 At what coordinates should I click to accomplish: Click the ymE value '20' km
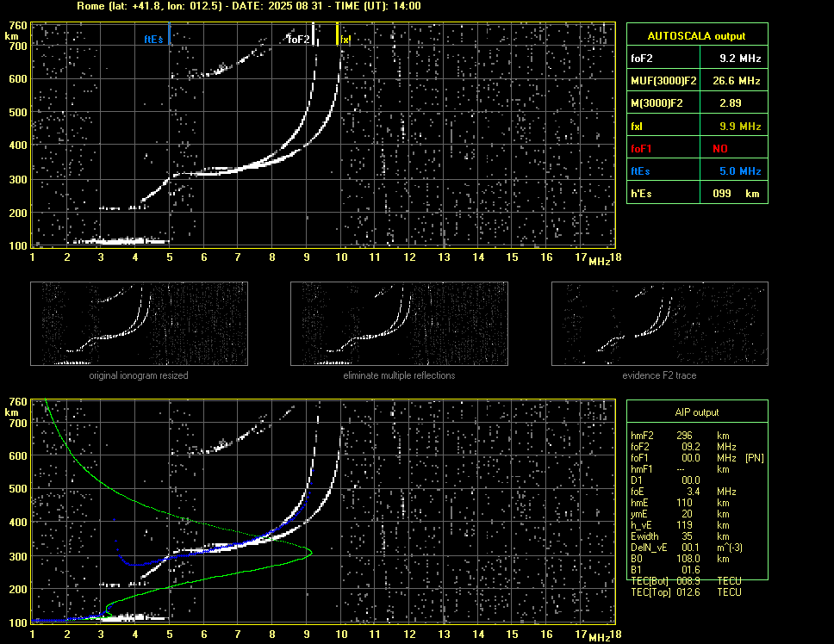pyautogui.click(x=687, y=514)
